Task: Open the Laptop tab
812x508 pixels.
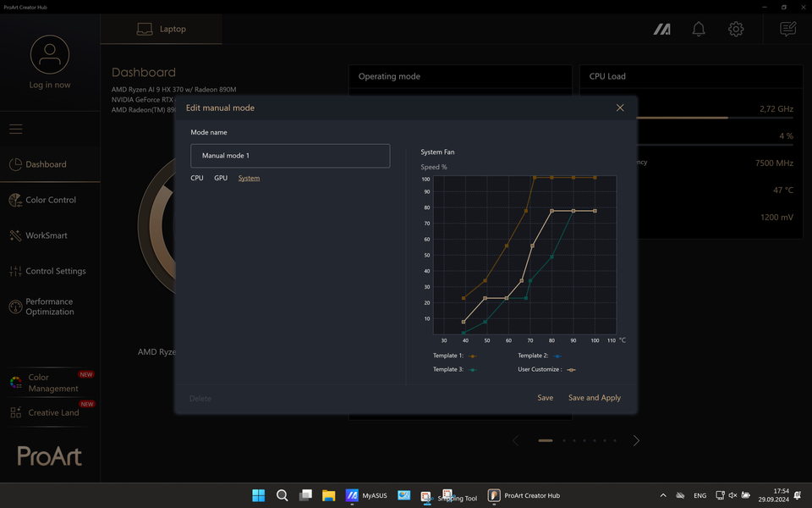Action: coord(161,29)
